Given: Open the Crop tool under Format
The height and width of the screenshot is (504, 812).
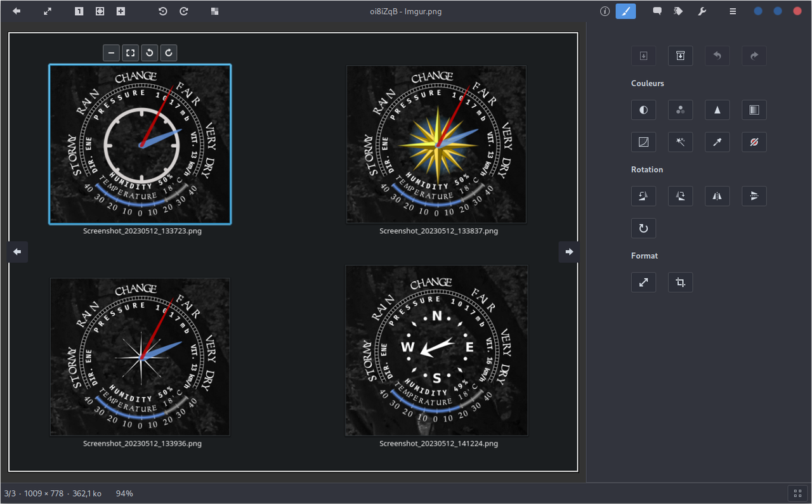Looking at the screenshot, I should (680, 282).
